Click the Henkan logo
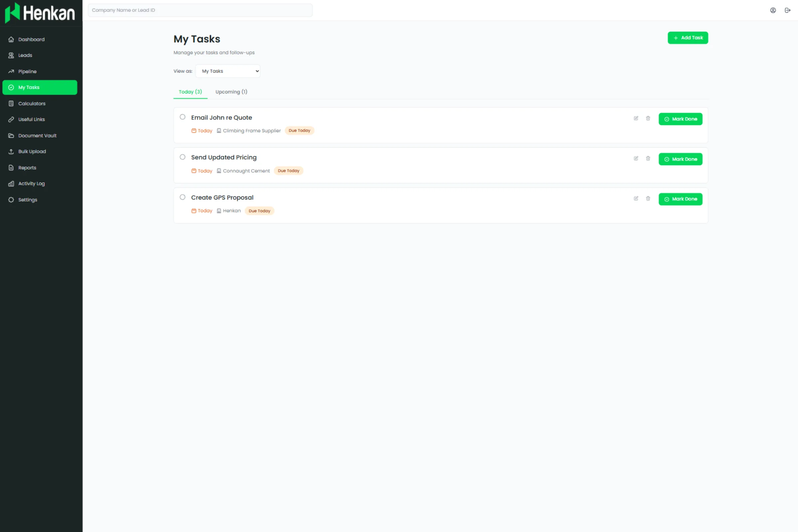Screen dimensions: 798x532 (x=40, y=13)
